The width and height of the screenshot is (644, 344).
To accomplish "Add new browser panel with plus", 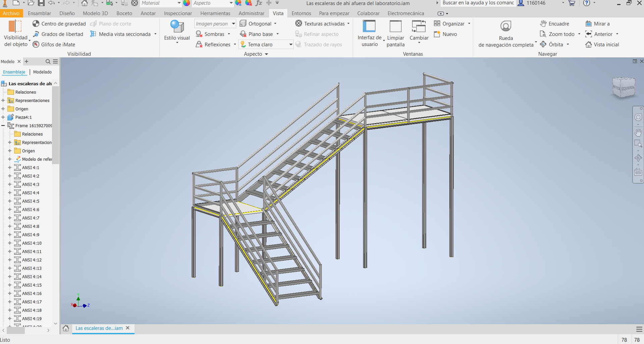I will pos(27,61).
